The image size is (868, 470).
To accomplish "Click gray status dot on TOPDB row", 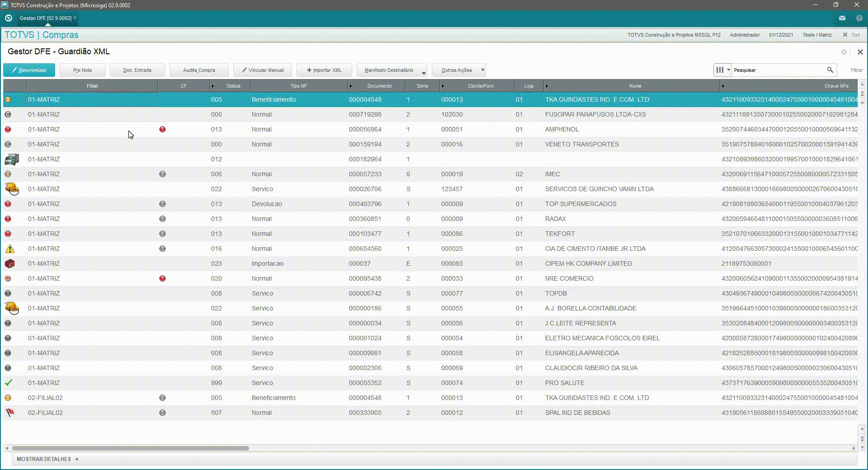I will click(x=8, y=293).
